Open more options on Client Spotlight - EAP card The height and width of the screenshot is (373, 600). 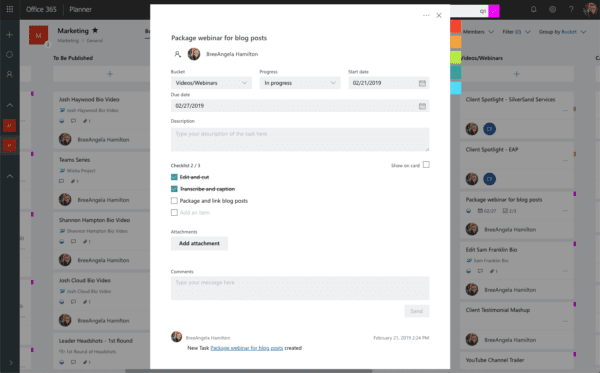tap(565, 160)
